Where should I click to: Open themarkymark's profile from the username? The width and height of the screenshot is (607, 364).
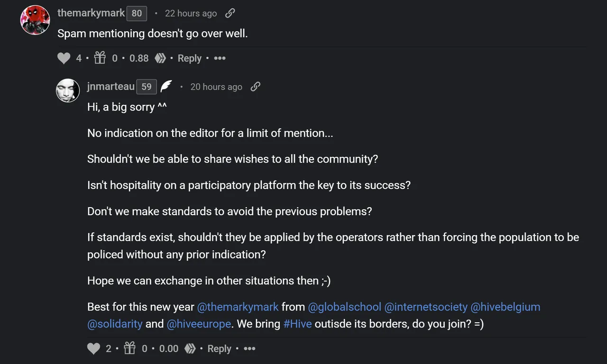tap(91, 13)
